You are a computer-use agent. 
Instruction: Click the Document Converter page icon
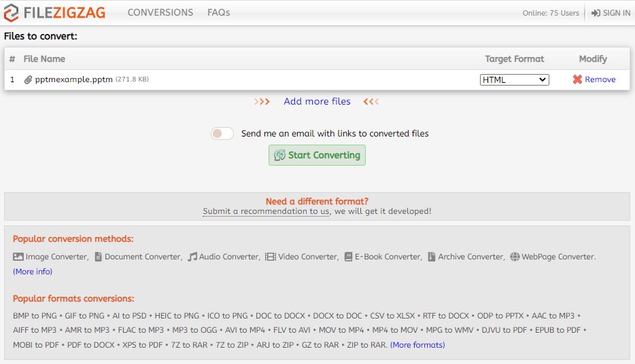[98, 257]
